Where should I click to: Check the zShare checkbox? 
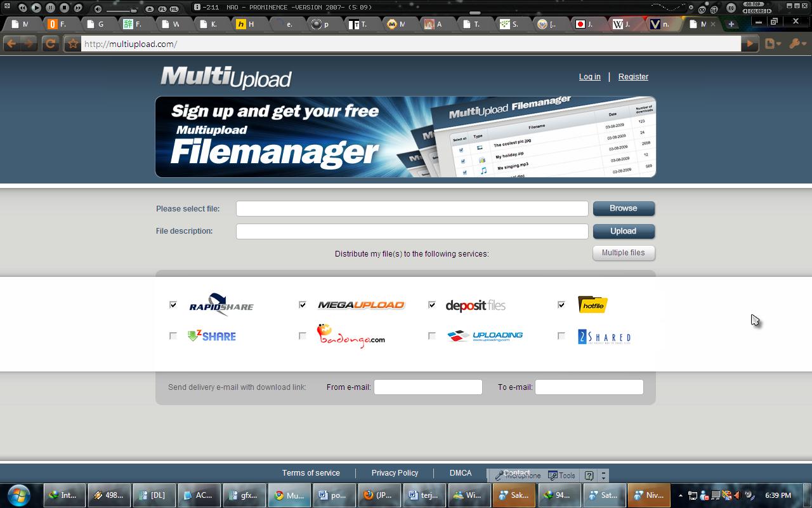[173, 336]
